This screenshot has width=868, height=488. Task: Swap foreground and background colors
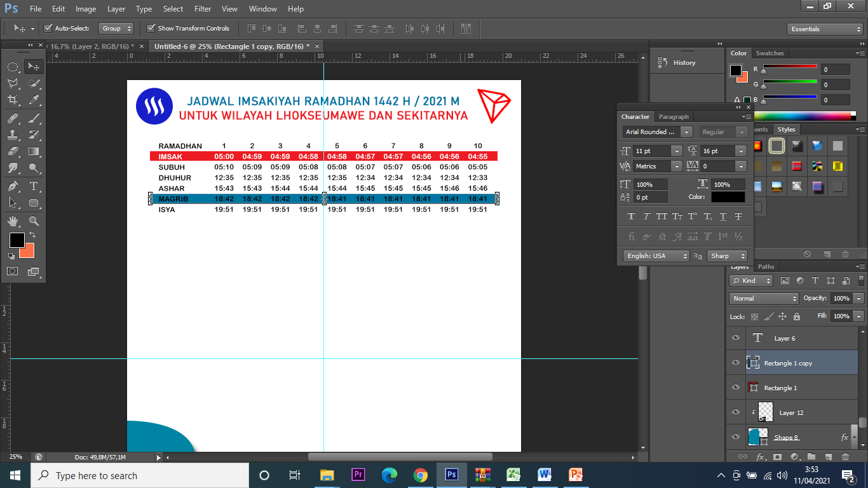click(x=32, y=235)
